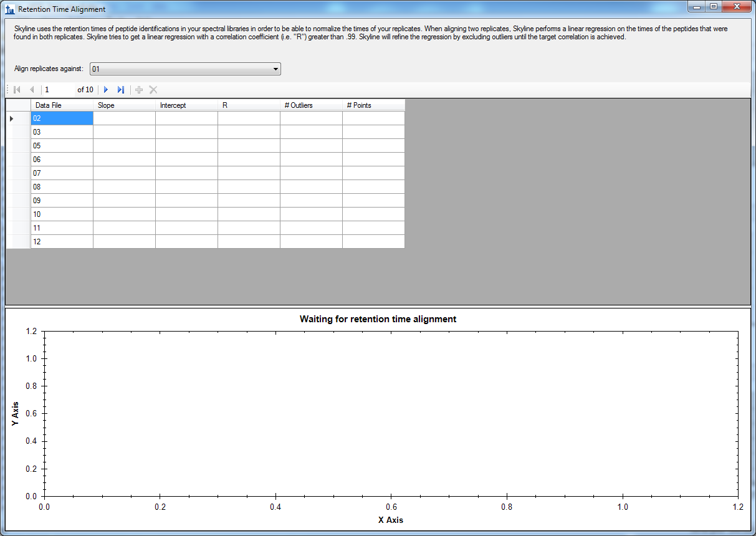Click the # Points column header
756x536 pixels.
pyautogui.click(x=373, y=105)
